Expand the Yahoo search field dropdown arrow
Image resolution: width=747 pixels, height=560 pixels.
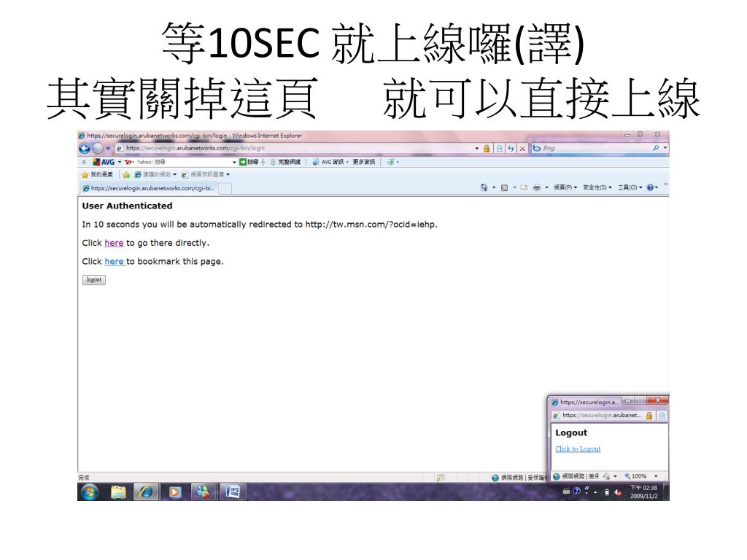tap(234, 162)
